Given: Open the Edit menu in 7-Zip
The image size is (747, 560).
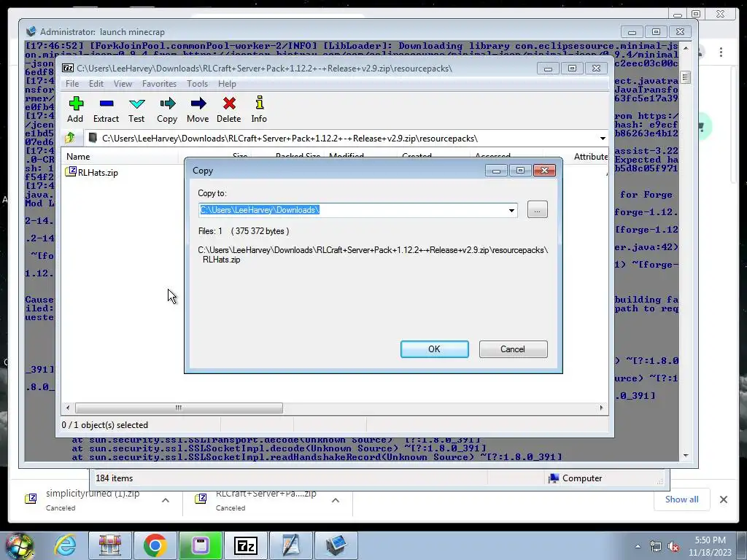Looking at the screenshot, I should [96, 84].
